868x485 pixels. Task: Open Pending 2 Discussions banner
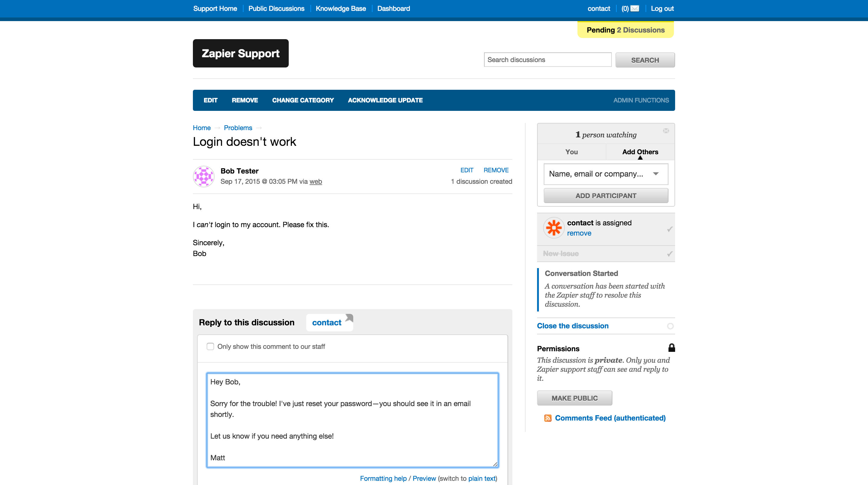[625, 30]
